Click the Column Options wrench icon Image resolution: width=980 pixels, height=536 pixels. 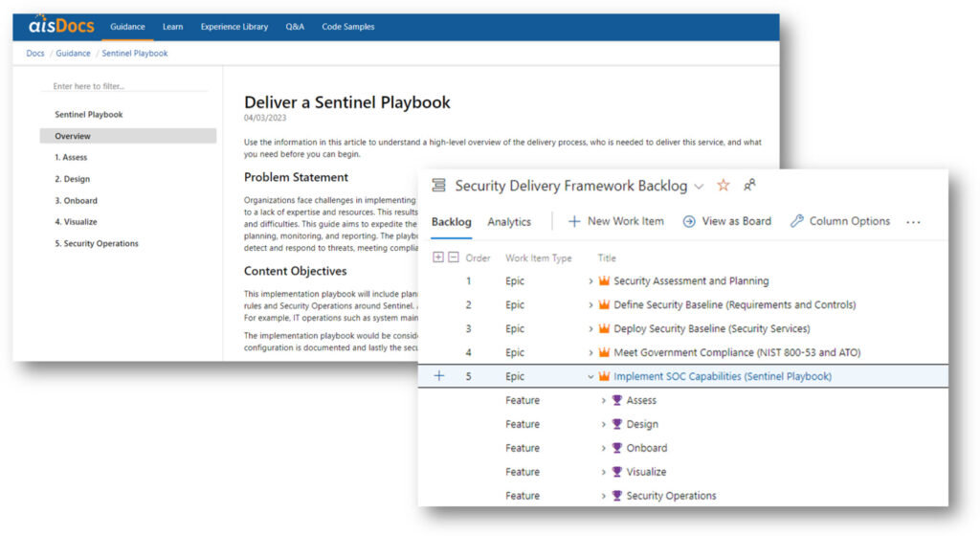(796, 221)
